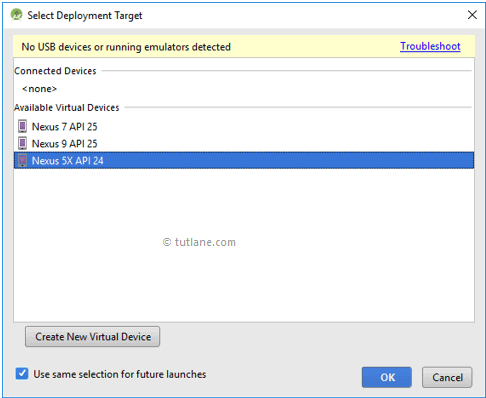Screen dimensions: 486x398
Task: Click the Nexus 9 API 25 device icon
Action: (x=22, y=143)
